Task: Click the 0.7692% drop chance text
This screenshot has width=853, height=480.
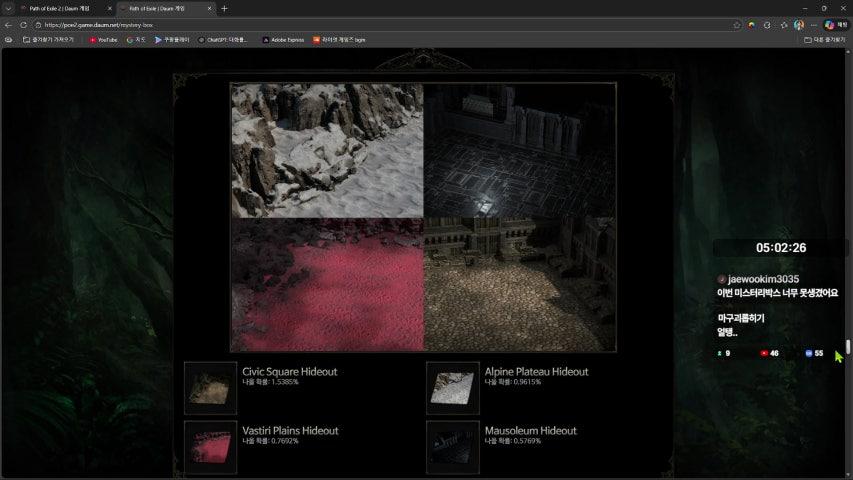Action: [270, 441]
